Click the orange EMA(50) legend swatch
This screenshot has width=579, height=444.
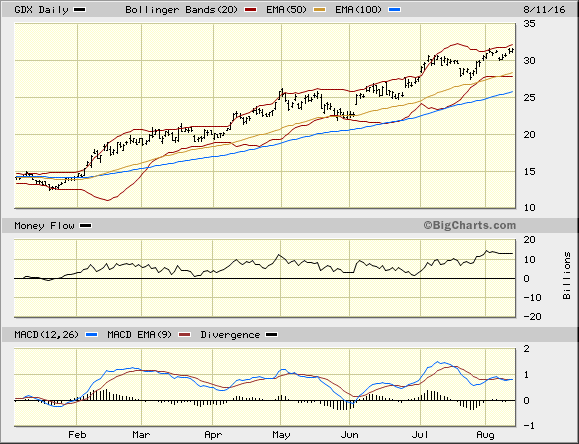pos(320,10)
